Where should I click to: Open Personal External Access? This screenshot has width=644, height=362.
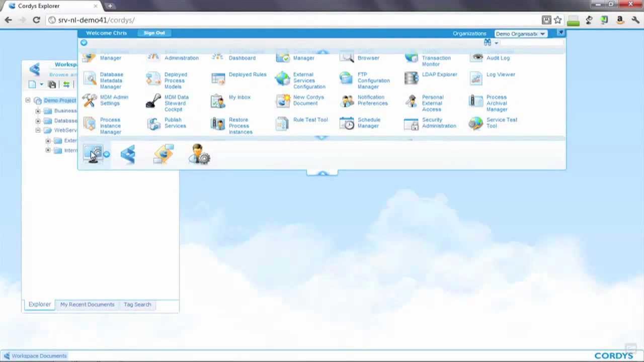coord(411,101)
